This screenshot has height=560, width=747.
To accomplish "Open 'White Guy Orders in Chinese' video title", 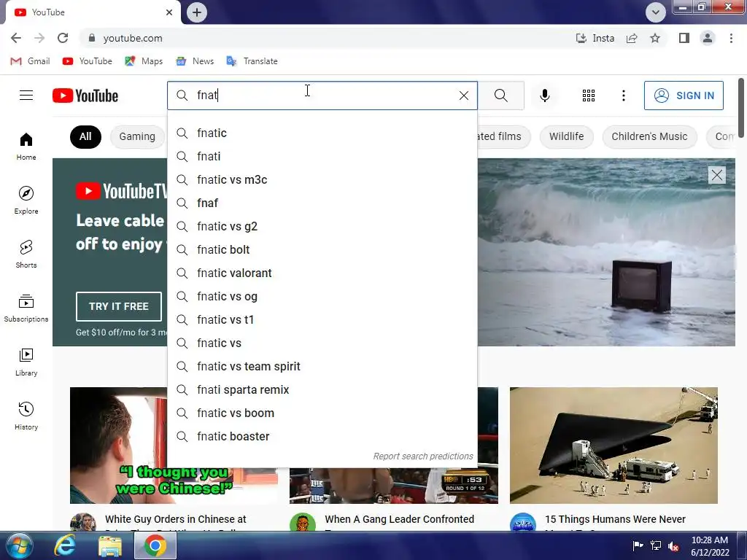I will click(x=176, y=519).
